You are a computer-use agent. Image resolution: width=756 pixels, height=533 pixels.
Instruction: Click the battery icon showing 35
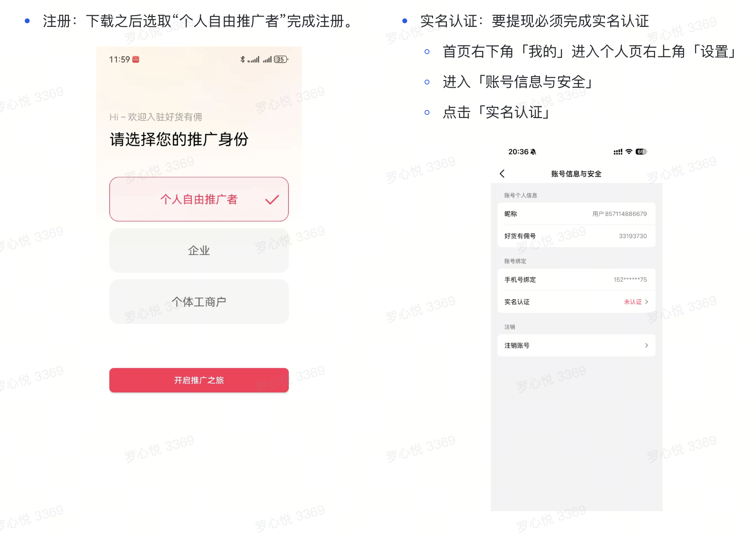[280, 59]
